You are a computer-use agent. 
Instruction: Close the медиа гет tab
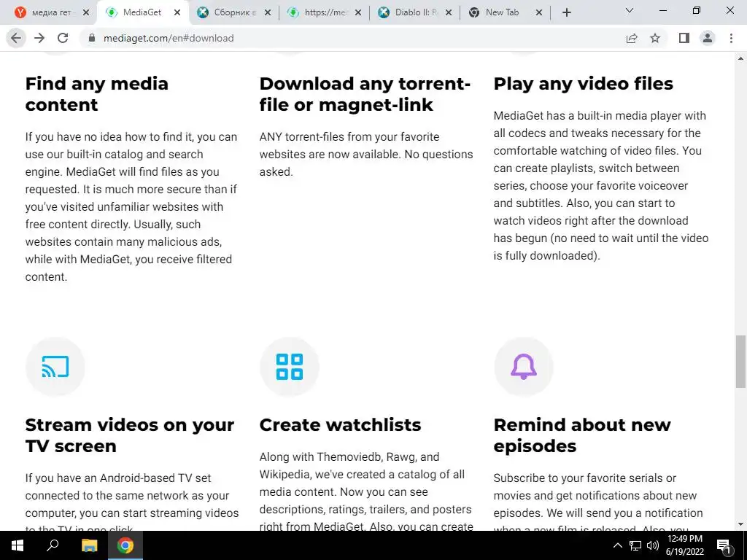86,12
